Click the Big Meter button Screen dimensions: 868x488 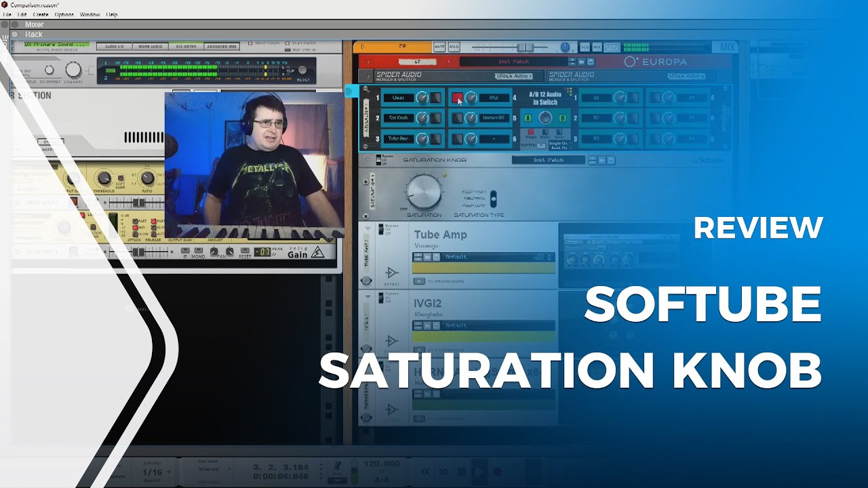coord(185,47)
